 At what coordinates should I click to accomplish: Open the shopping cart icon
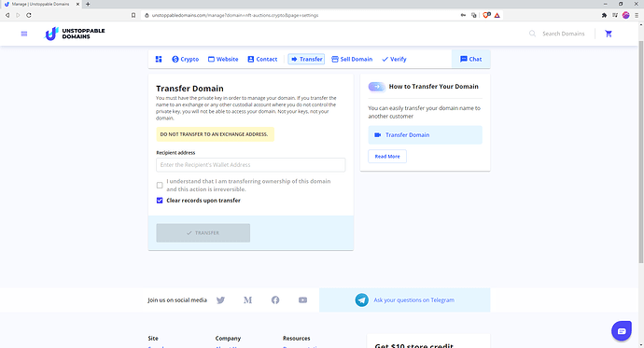pyautogui.click(x=609, y=34)
